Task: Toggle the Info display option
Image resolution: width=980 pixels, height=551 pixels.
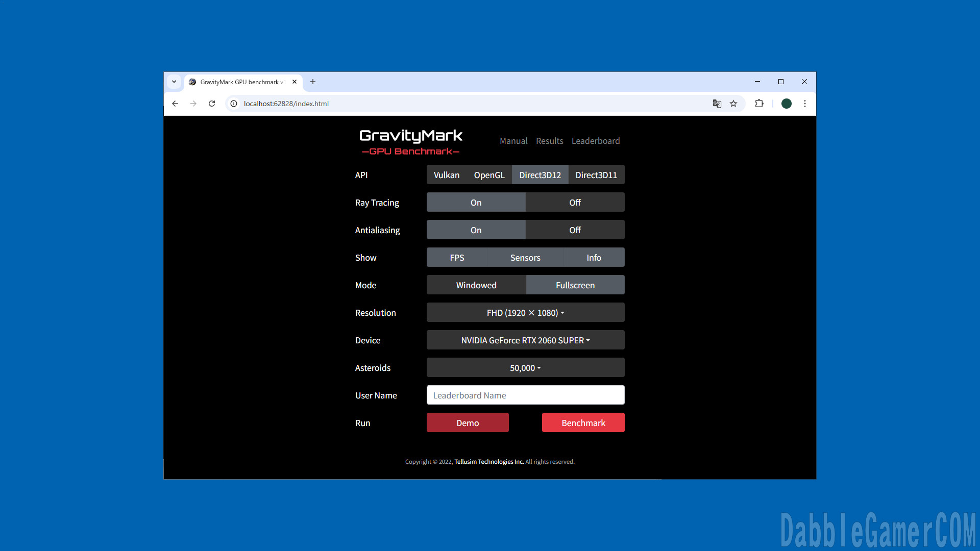Action: tap(594, 258)
